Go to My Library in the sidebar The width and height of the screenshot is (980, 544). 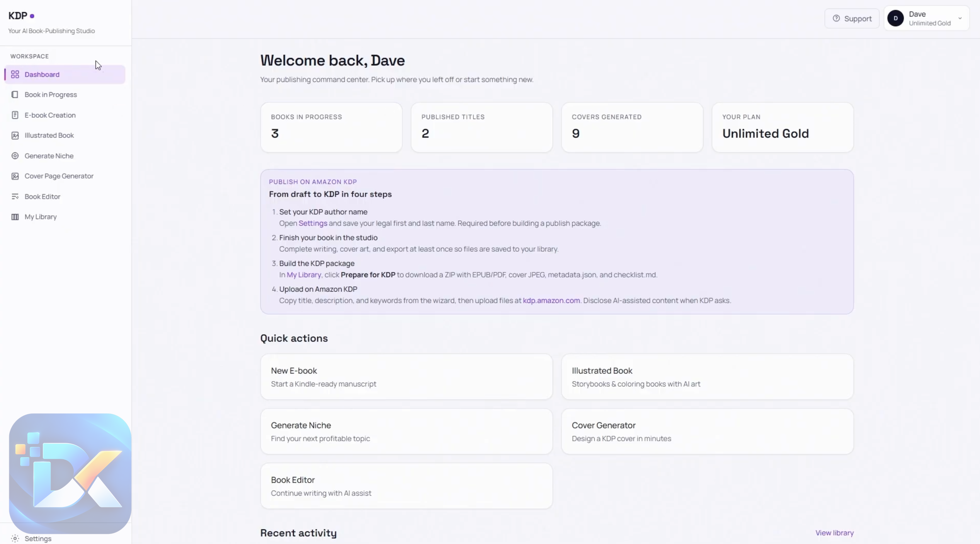[65, 217]
